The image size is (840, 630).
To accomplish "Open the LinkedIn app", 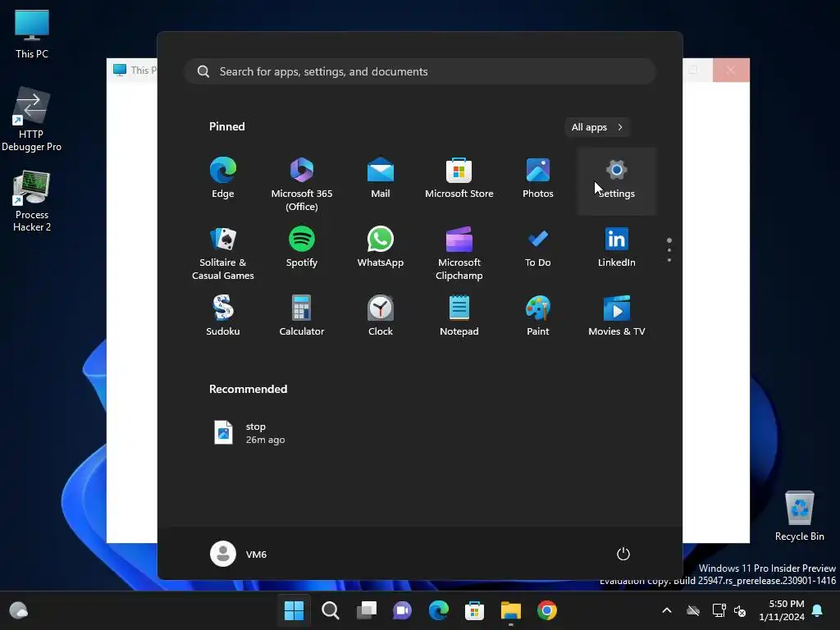I will (617, 248).
